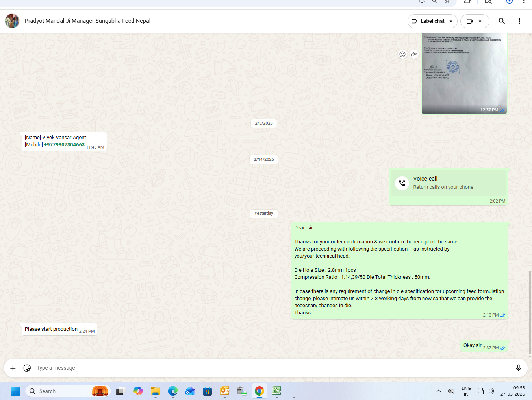This screenshot has height=400, width=532.
Task: Open File Explorer from the taskbar
Action: pyautogui.click(x=156, y=391)
